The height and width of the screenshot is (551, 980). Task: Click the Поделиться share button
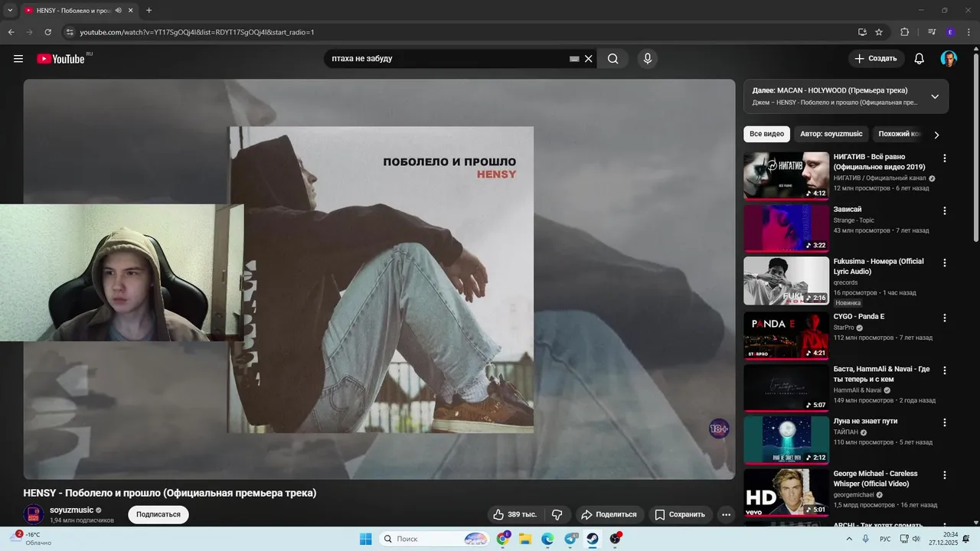tap(609, 514)
